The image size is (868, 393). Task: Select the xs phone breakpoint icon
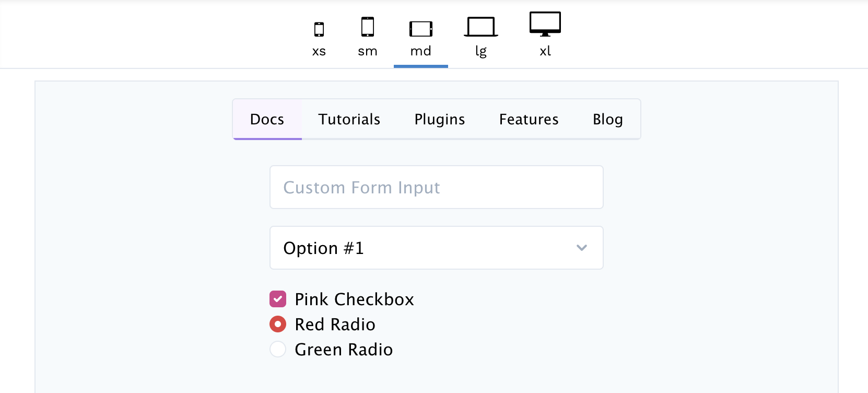319,29
